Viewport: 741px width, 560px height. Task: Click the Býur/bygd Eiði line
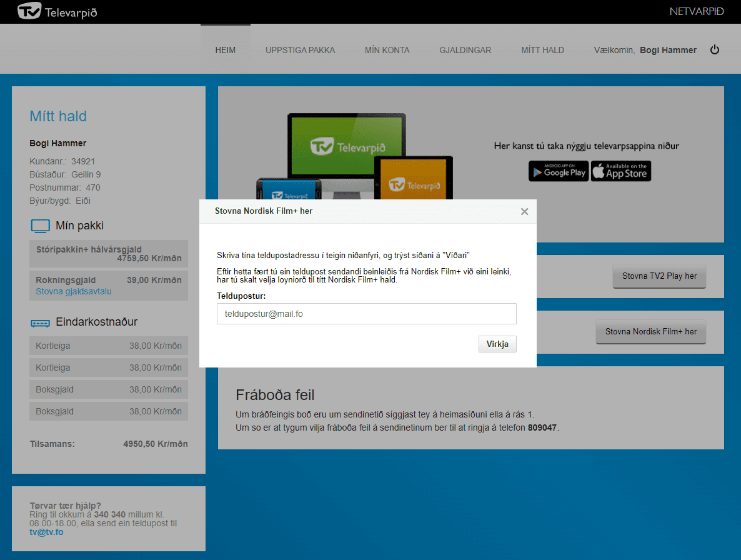pyautogui.click(x=59, y=201)
